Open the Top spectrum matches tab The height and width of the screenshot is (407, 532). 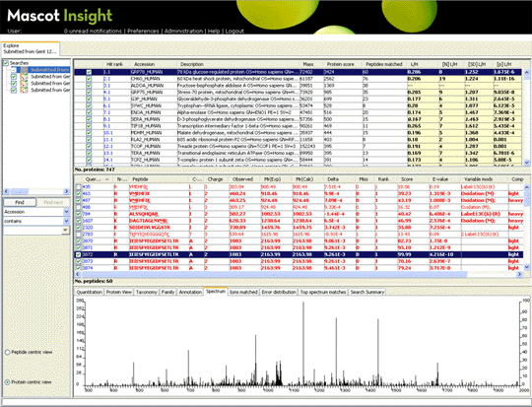[x=323, y=292]
